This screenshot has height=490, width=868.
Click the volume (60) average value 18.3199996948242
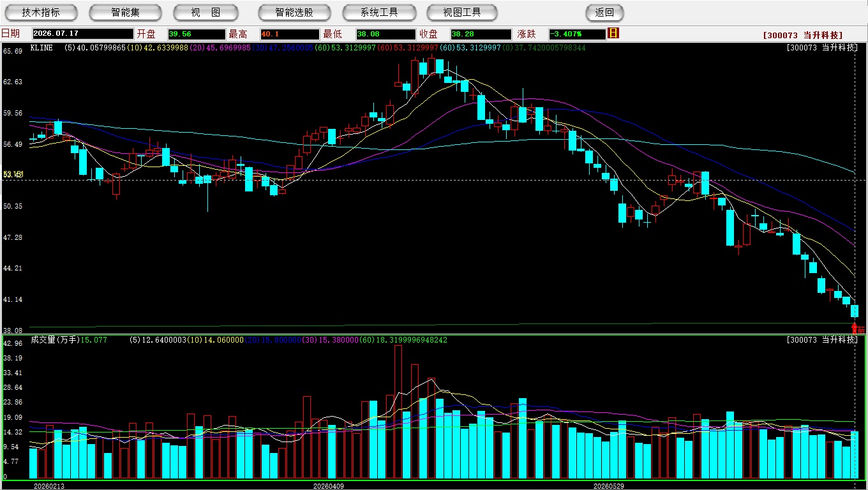404,340
